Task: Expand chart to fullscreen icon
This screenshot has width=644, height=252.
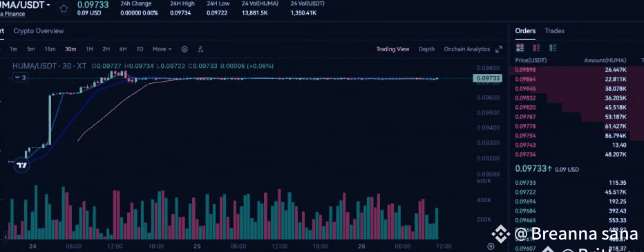Action: click(x=499, y=49)
